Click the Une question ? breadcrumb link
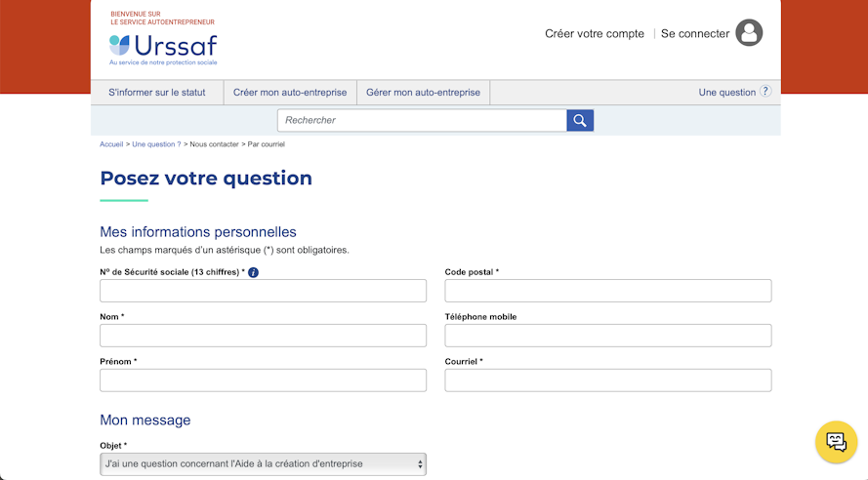This screenshot has height=480, width=868. [x=156, y=144]
